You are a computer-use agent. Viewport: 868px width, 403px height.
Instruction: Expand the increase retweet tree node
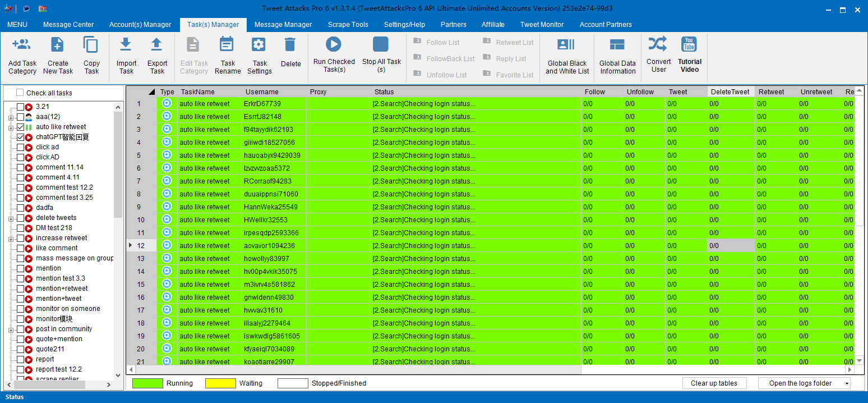[11, 239]
